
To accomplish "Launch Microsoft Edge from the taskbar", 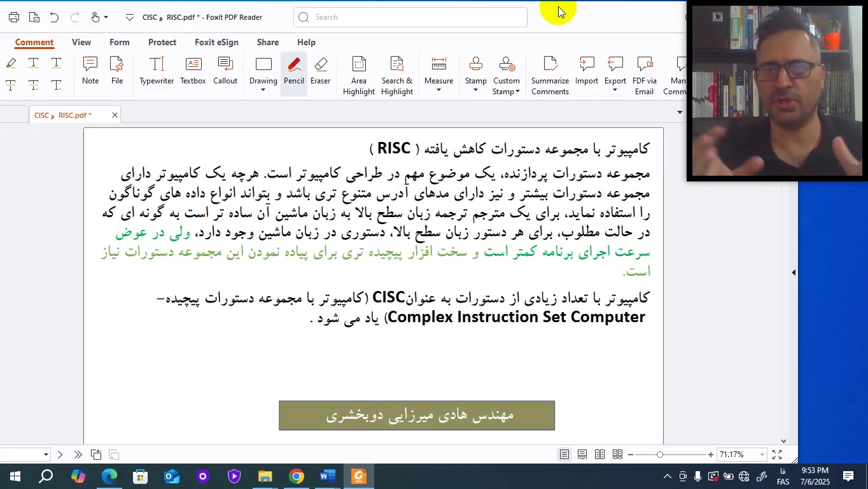I will [x=109, y=476].
